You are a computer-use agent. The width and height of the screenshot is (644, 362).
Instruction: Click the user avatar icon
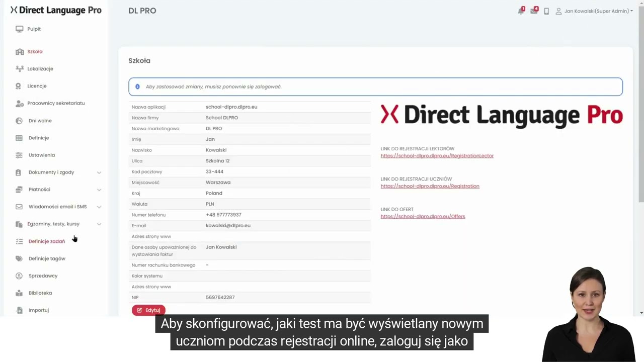pos(558,11)
